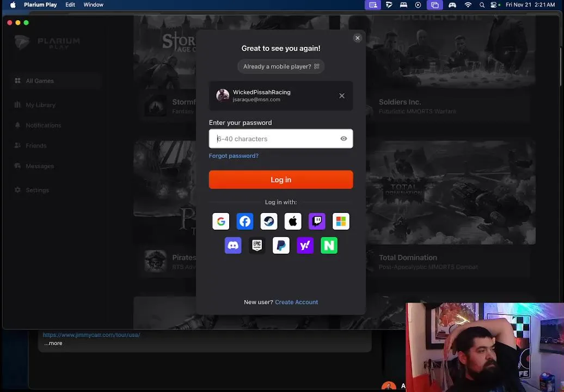The width and height of the screenshot is (564, 392).
Task: Click the Pirates game icon
Action: coord(155,261)
